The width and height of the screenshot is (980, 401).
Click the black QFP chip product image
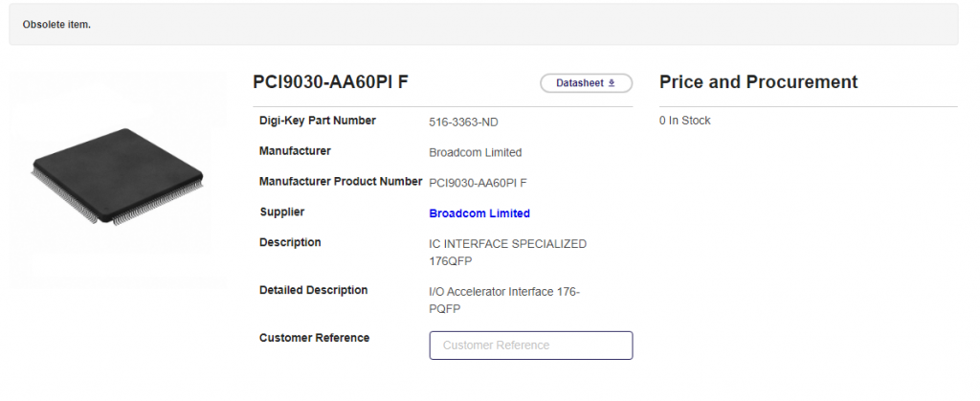pyautogui.click(x=118, y=177)
